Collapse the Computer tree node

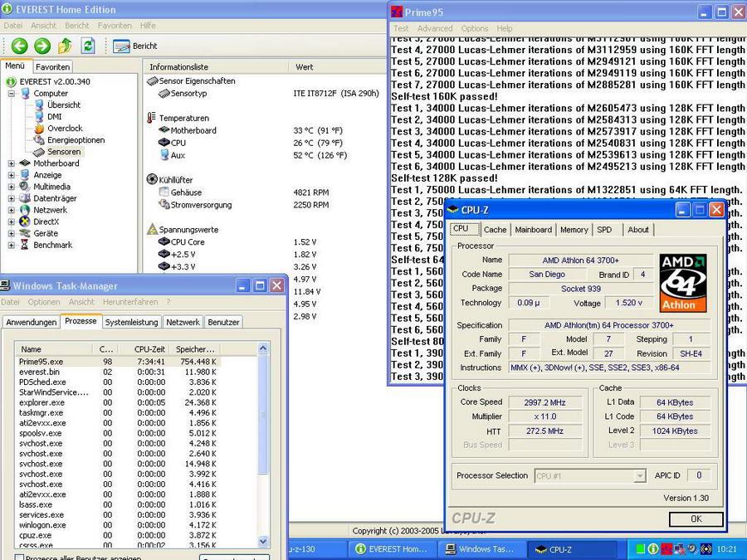point(12,94)
